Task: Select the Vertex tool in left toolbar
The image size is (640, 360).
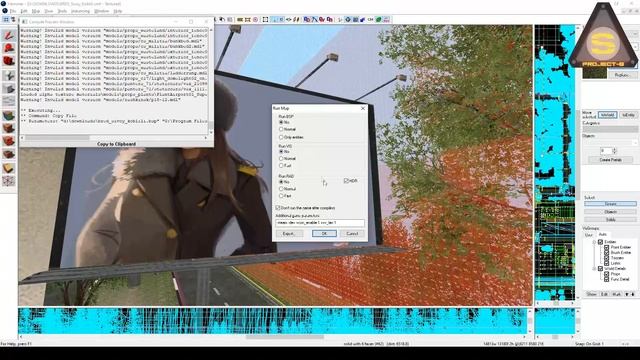Action: (9, 181)
